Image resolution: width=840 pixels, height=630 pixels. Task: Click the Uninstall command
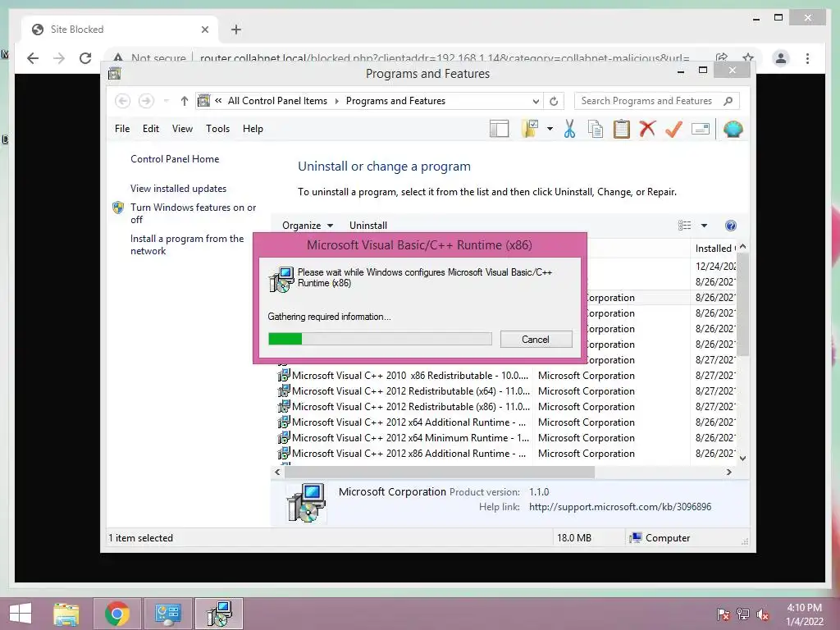[x=368, y=226]
